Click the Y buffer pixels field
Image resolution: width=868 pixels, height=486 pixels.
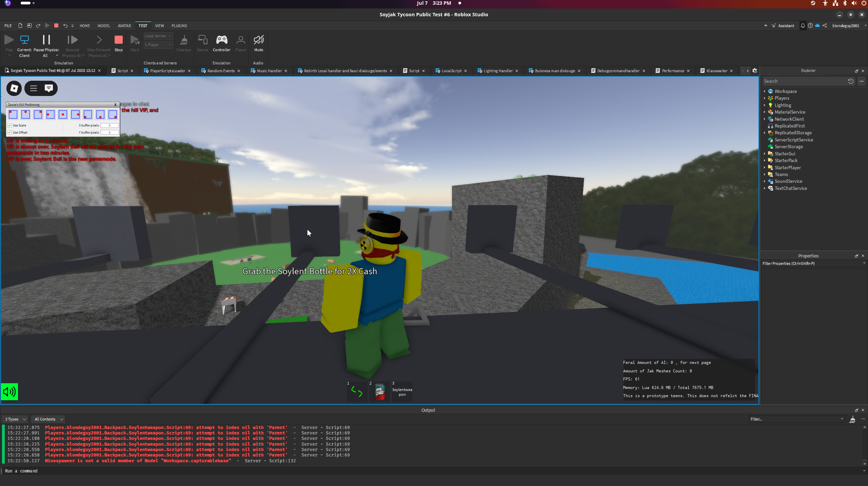[110, 133]
